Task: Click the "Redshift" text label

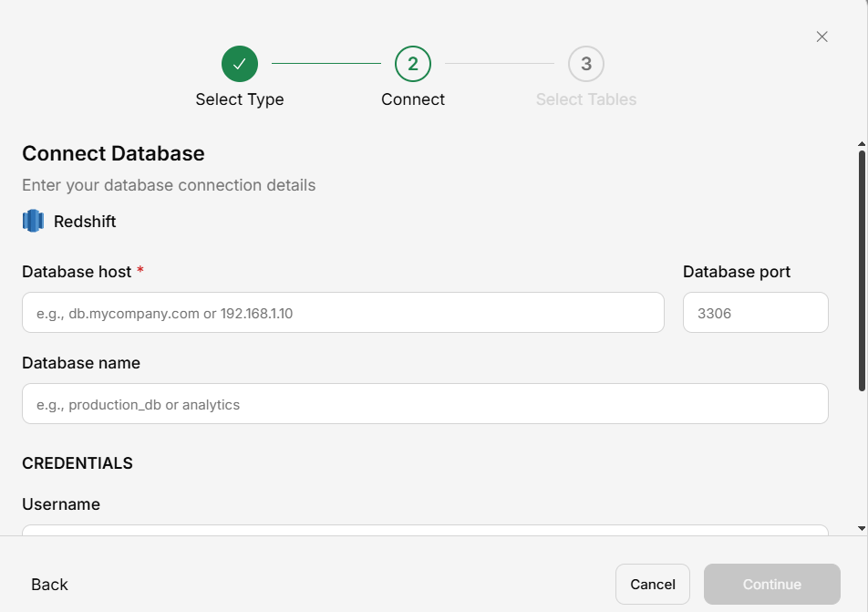Action: [x=85, y=222]
